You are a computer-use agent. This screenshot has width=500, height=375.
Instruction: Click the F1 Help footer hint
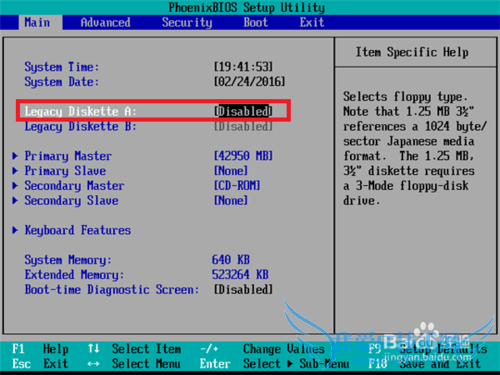pos(40,349)
